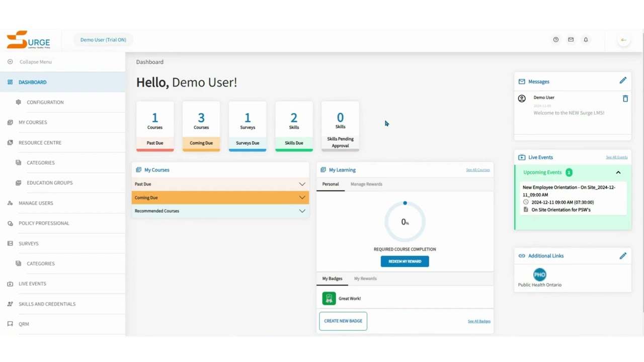The image size is (644, 362).
Task: Open the Coming Due courses card
Action: pos(201,126)
